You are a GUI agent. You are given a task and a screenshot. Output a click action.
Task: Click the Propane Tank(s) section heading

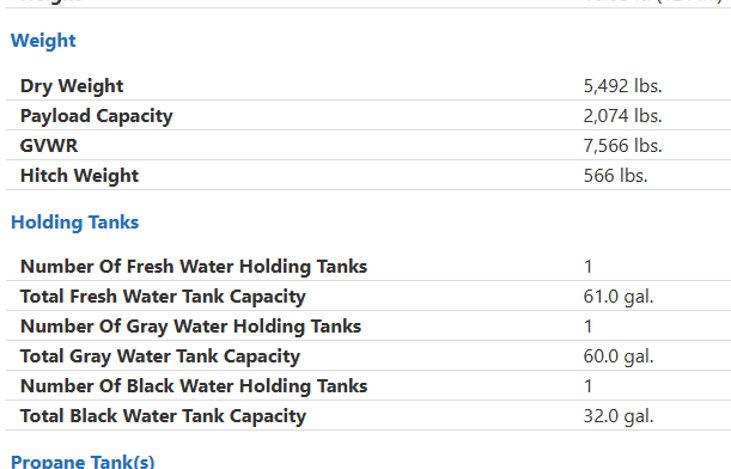tap(83, 461)
